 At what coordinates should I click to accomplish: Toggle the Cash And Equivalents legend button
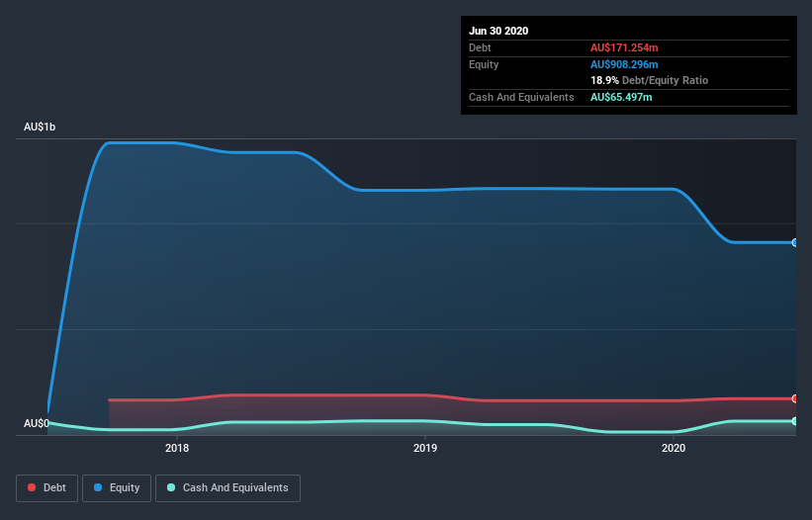pos(227,488)
